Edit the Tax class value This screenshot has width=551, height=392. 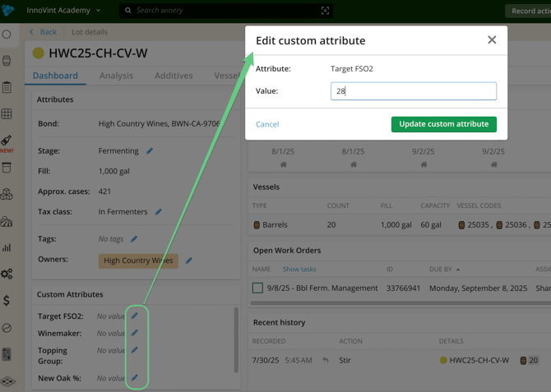159,212
